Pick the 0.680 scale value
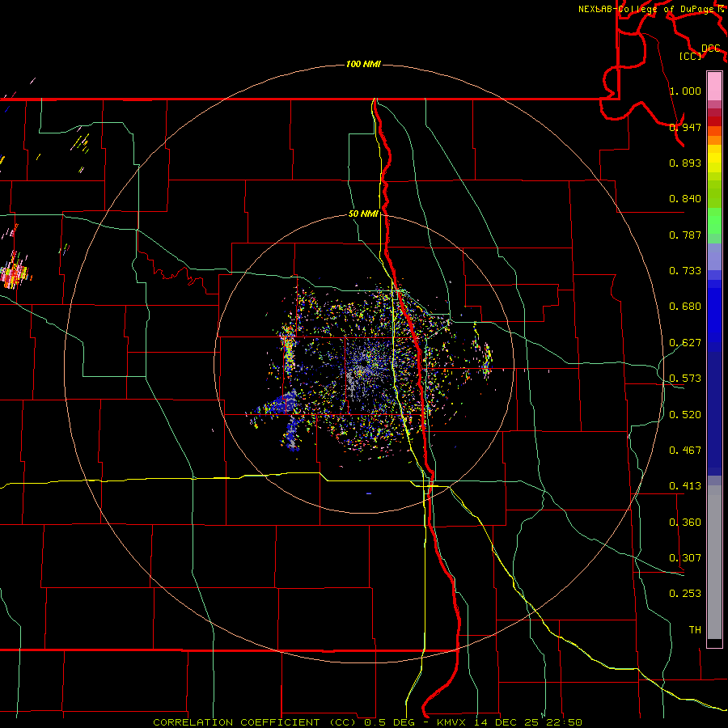 pyautogui.click(x=685, y=307)
